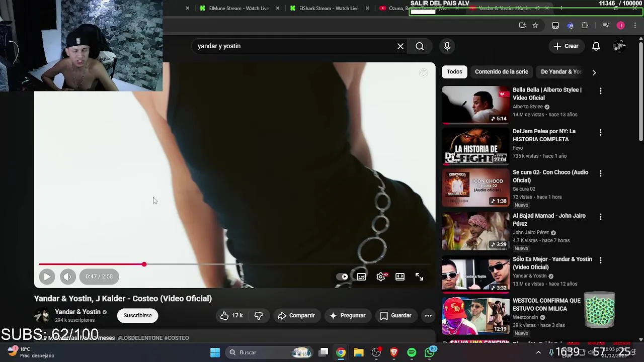This screenshot has width=644, height=362.
Task: Click the Compartir button
Action: 296,316
